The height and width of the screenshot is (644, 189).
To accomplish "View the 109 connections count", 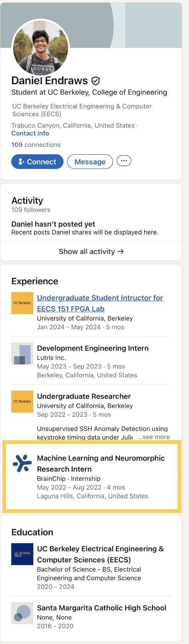I will click(x=36, y=145).
